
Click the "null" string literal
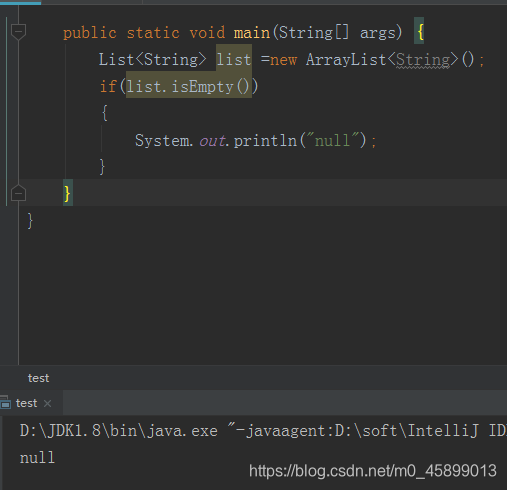pyautogui.click(x=332, y=140)
